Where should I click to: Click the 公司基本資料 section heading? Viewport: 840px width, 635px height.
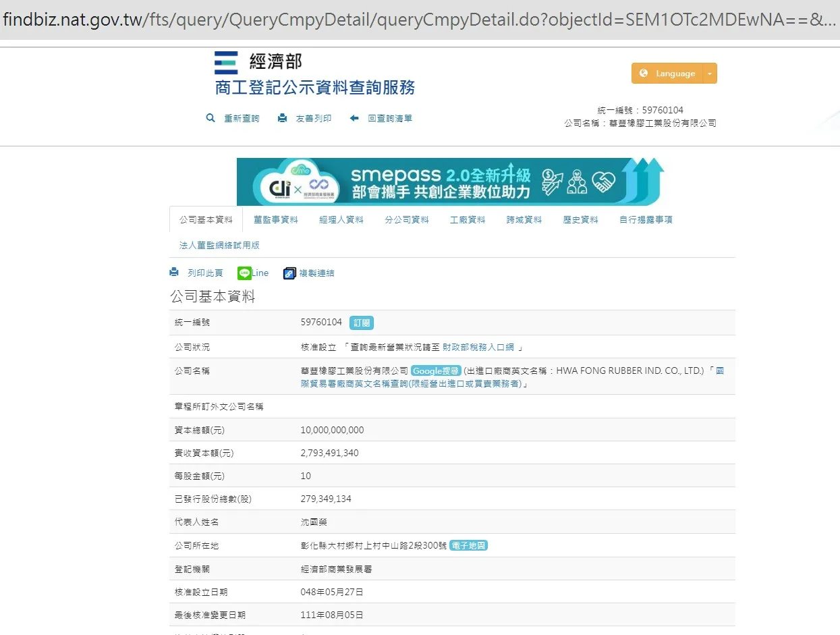click(x=213, y=296)
